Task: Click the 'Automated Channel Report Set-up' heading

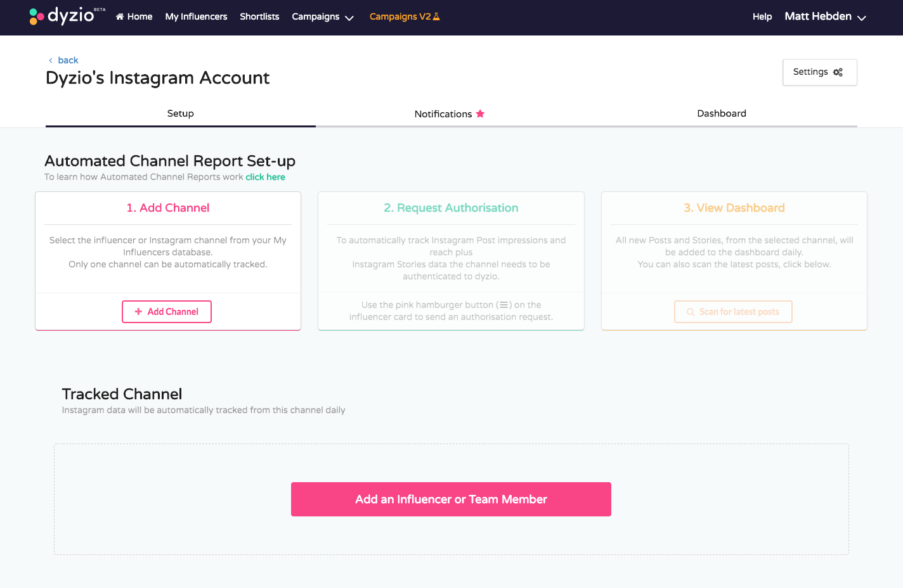Action: (170, 161)
